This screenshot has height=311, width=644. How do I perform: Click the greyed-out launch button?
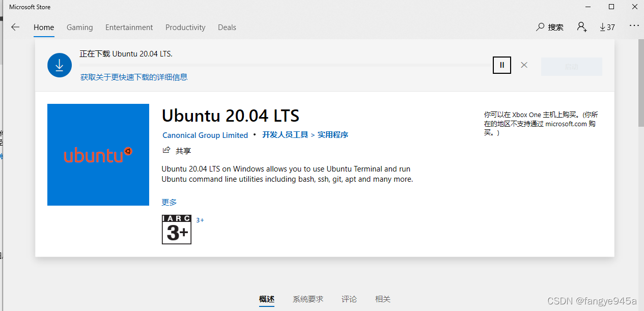[x=572, y=67]
